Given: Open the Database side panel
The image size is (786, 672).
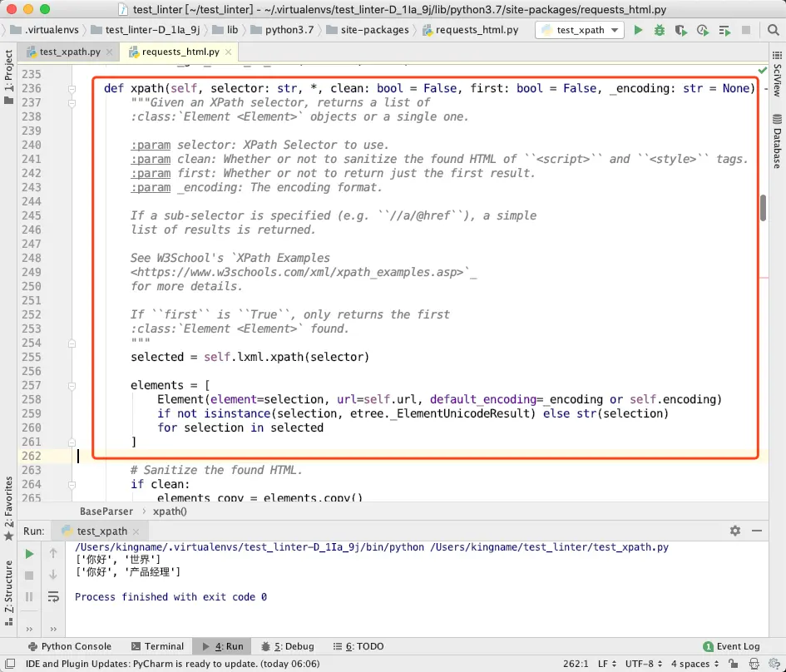Looking at the screenshot, I should (x=777, y=141).
